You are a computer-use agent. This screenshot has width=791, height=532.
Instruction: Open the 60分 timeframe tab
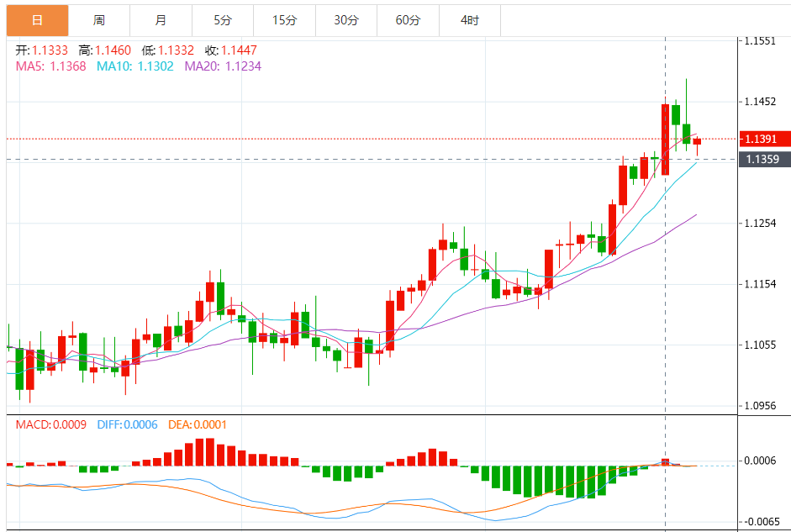coord(409,20)
